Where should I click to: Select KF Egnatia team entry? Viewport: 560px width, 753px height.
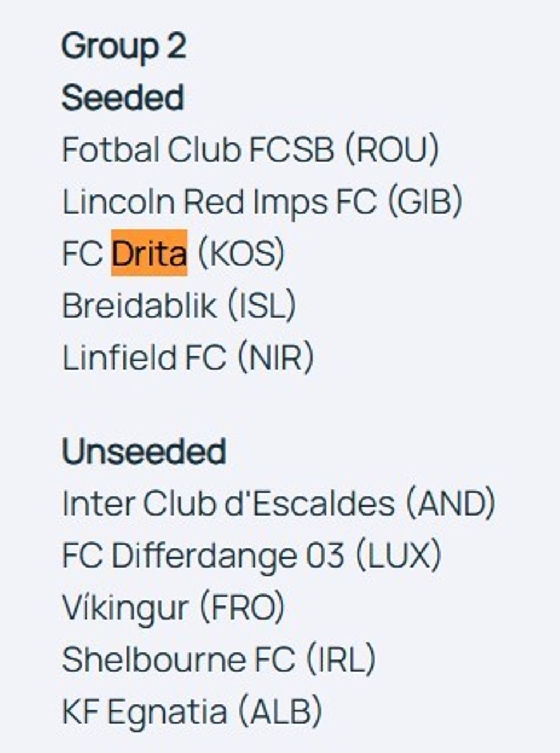pyautogui.click(x=143, y=712)
